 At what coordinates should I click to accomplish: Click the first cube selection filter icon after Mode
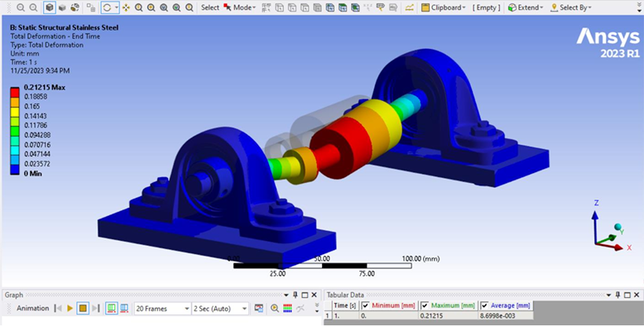coord(279,7)
